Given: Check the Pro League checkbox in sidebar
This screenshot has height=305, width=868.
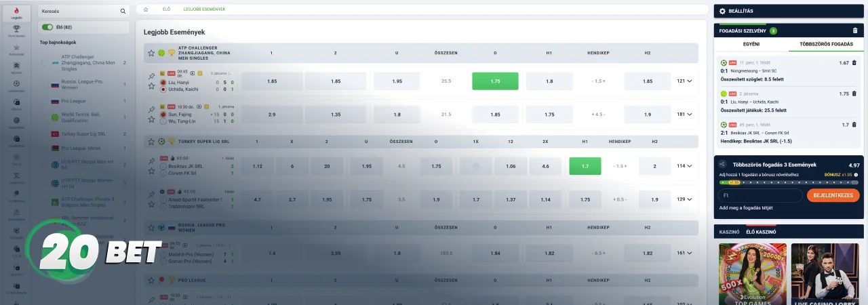Looking at the screenshot, I should [x=45, y=101].
